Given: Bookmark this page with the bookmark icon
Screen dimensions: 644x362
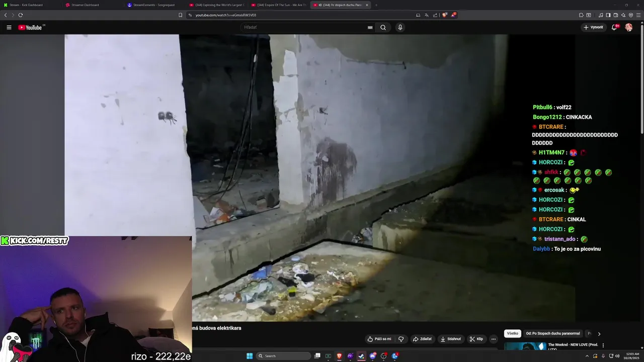Looking at the screenshot, I should pos(180,15).
